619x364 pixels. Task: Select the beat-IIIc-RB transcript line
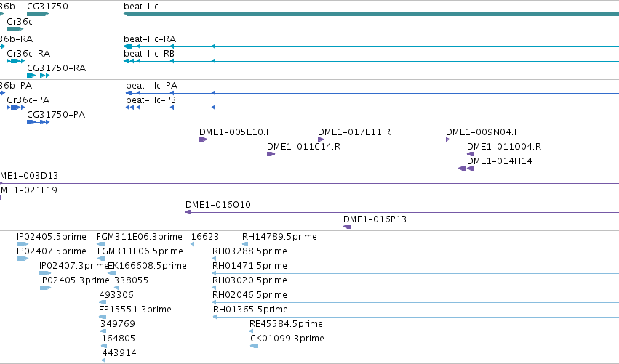point(371,61)
